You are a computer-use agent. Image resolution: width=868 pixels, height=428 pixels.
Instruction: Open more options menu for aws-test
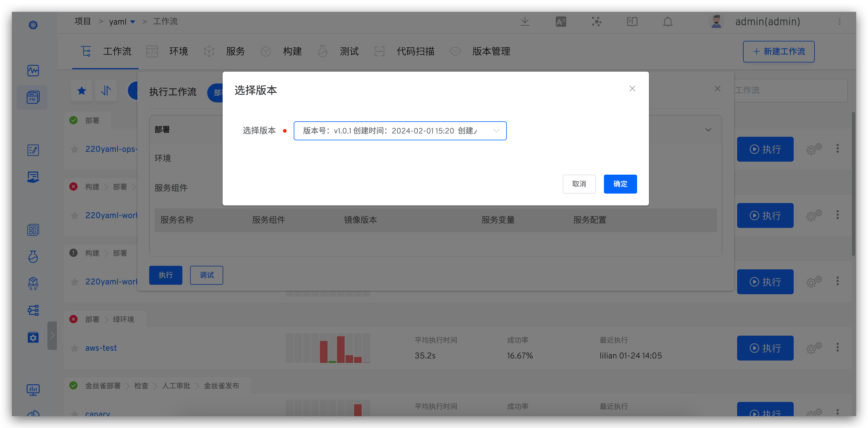tap(837, 347)
